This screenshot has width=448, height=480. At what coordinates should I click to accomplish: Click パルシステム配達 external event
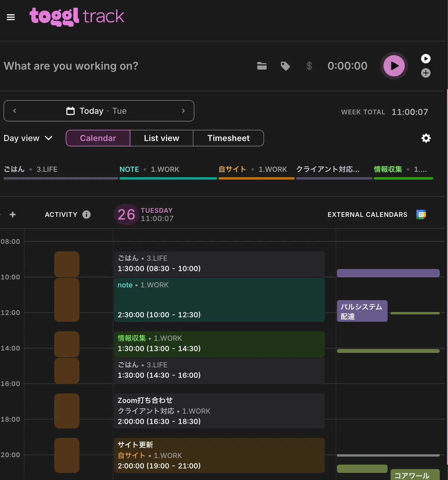pos(362,311)
